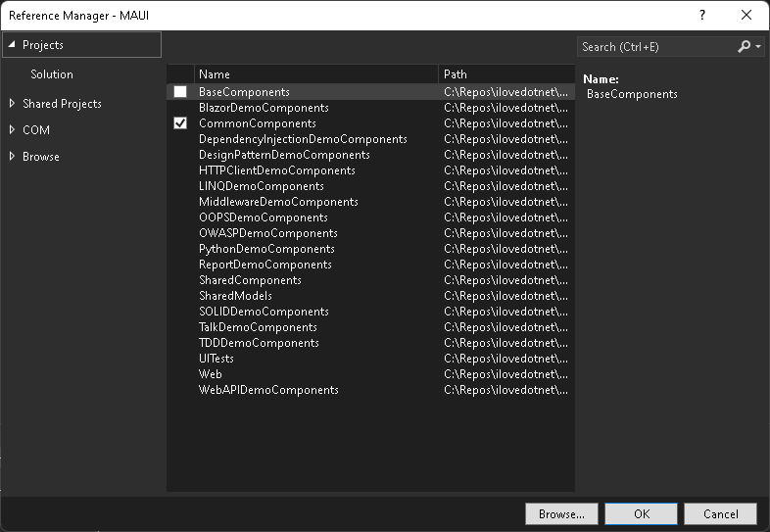The image size is (770, 532).
Task: Select the COM category label
Action: coord(36,130)
